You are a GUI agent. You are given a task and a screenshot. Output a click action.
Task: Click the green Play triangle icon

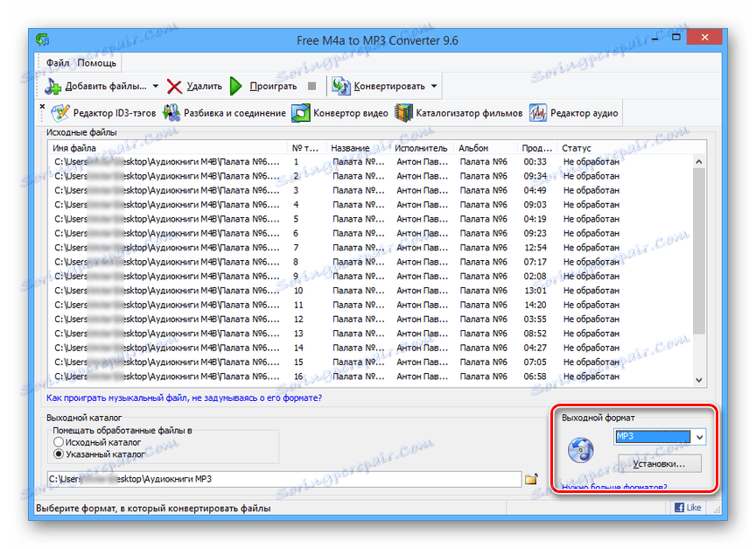(x=235, y=87)
